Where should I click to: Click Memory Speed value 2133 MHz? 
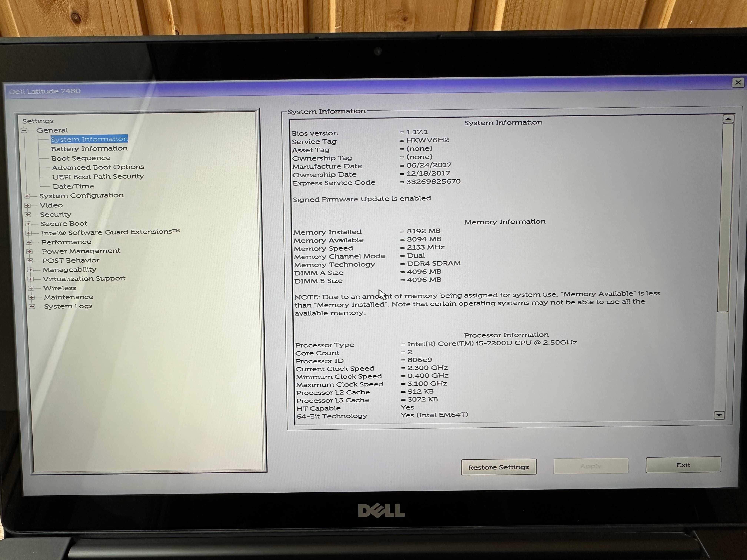click(426, 247)
